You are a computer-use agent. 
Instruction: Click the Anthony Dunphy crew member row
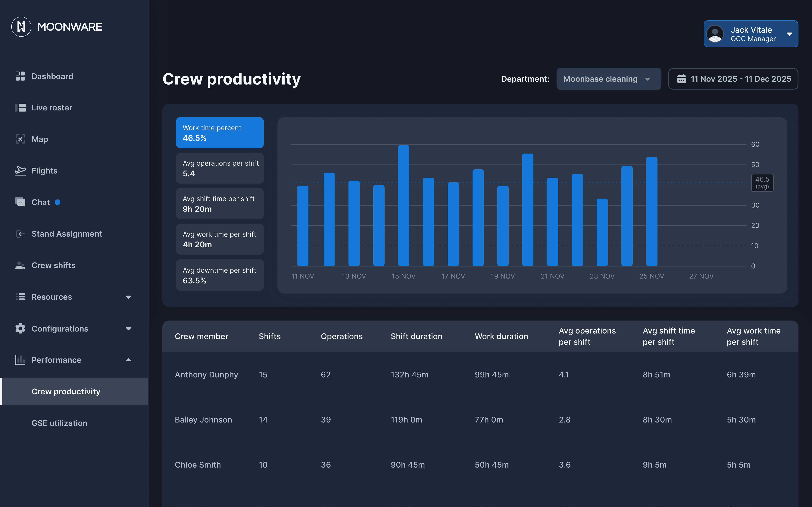tap(206, 375)
